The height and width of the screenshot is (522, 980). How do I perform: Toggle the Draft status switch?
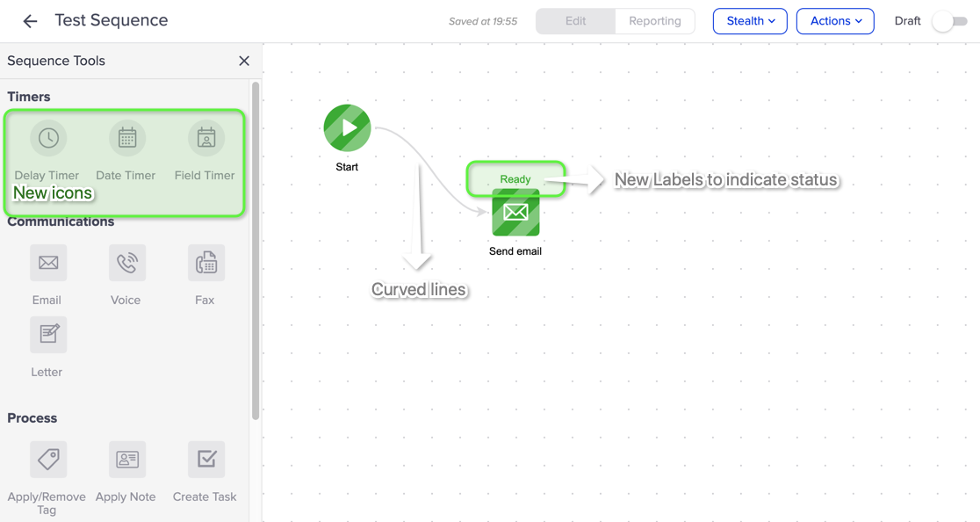point(949,21)
